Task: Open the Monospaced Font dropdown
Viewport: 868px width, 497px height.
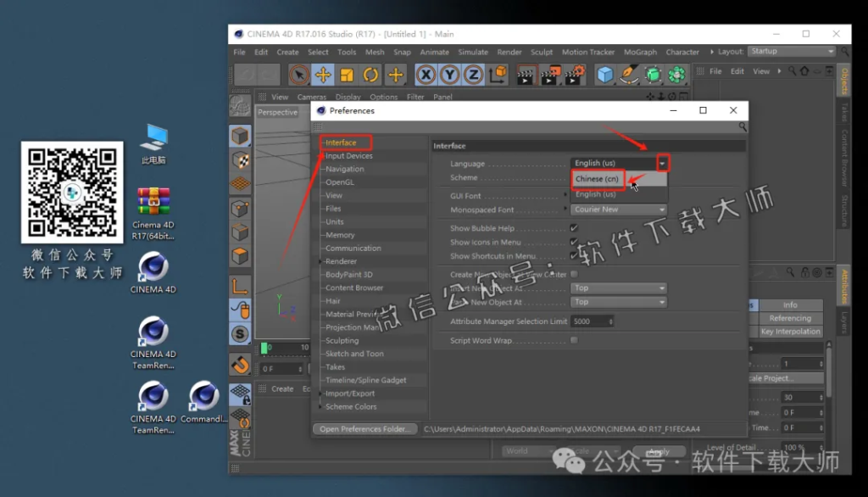Action: click(x=619, y=209)
